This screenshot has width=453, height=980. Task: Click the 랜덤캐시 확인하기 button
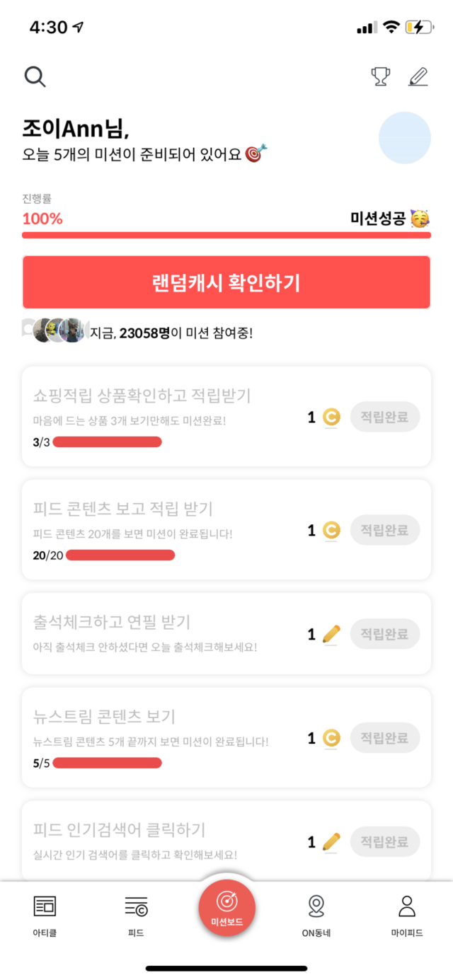point(226,282)
